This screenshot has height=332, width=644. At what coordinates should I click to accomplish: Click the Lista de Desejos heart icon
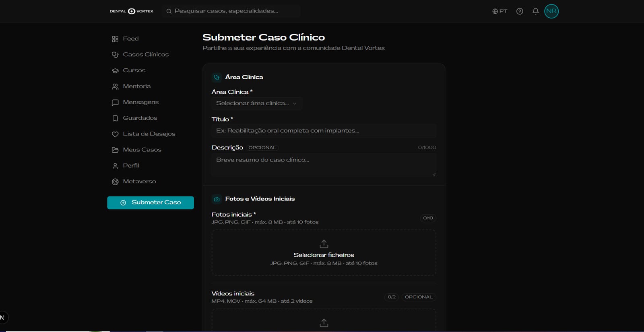(115, 134)
